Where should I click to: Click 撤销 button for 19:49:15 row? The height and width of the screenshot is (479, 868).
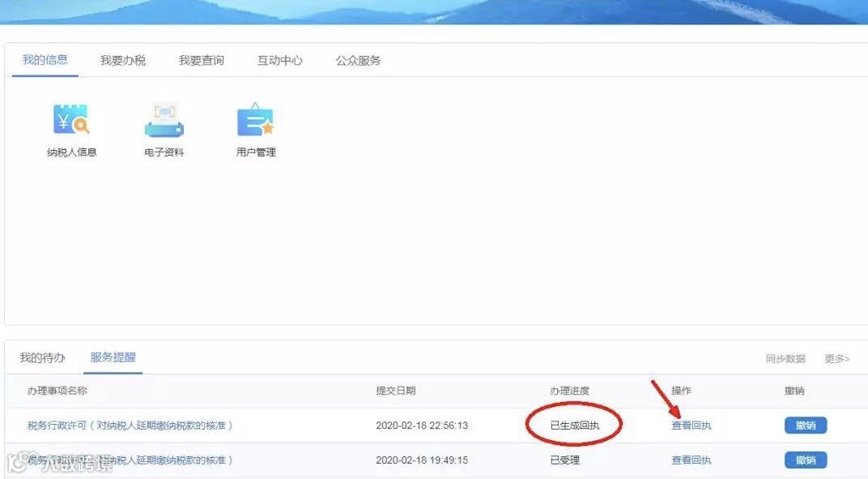806,460
